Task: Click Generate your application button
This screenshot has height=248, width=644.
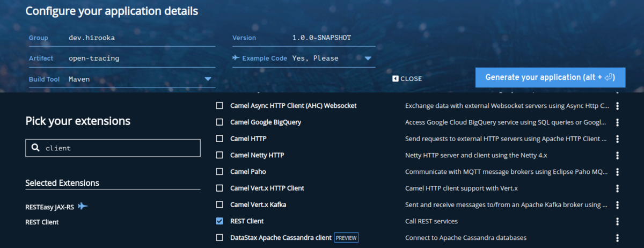Action: (551, 77)
